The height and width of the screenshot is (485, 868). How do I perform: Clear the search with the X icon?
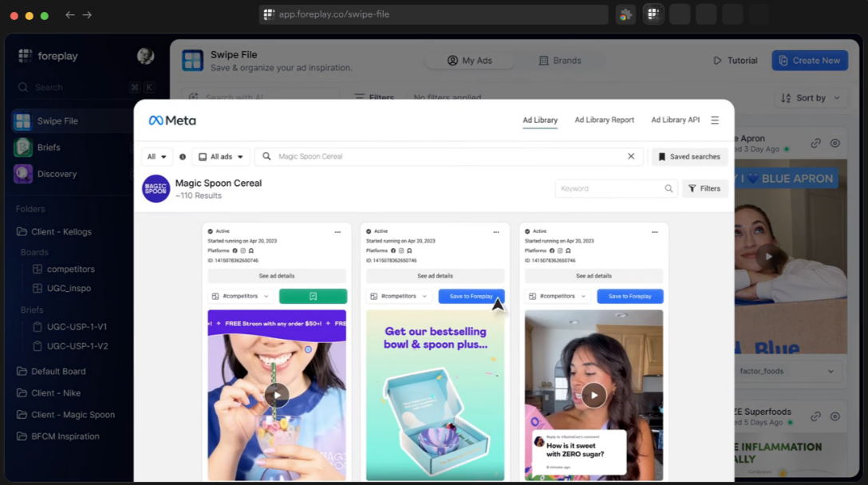click(630, 156)
